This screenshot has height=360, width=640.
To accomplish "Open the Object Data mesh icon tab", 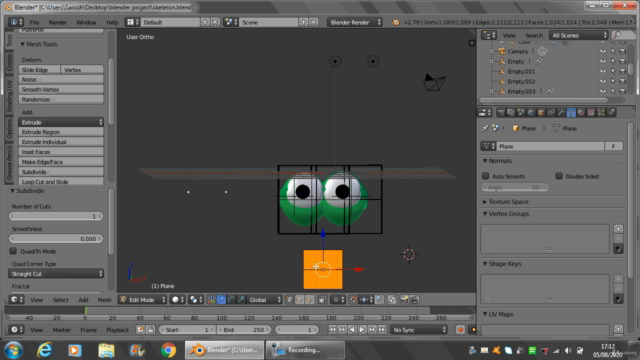I will [571, 112].
